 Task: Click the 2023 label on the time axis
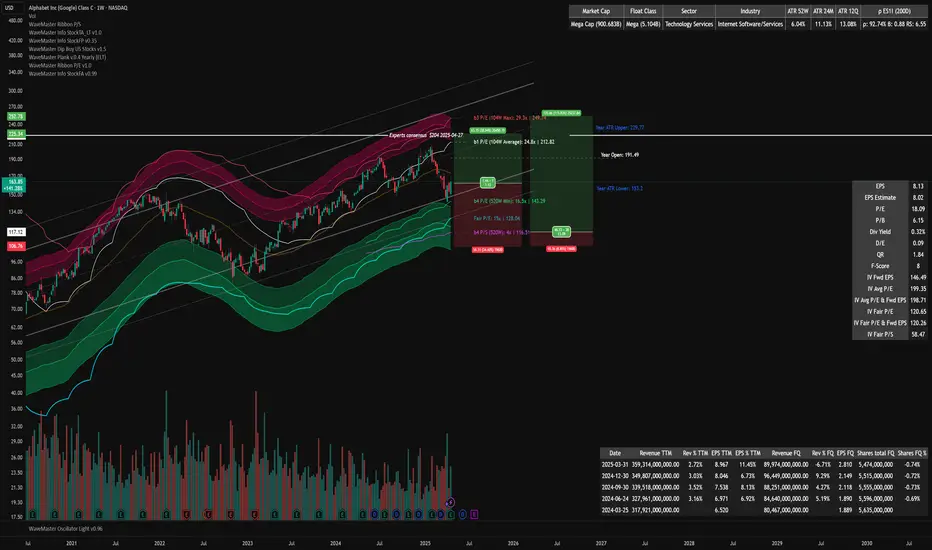pos(247,543)
